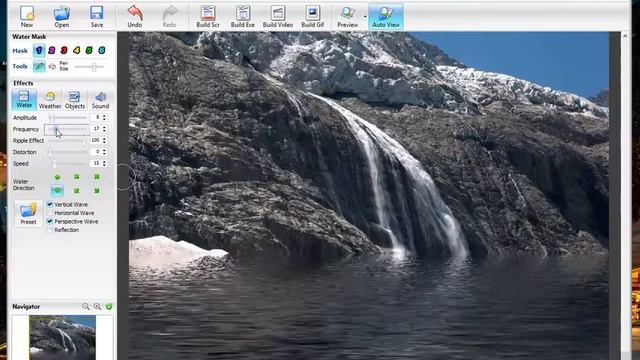640x360 pixels.
Task: Click the Ripple Effect value field
Action: click(96, 140)
